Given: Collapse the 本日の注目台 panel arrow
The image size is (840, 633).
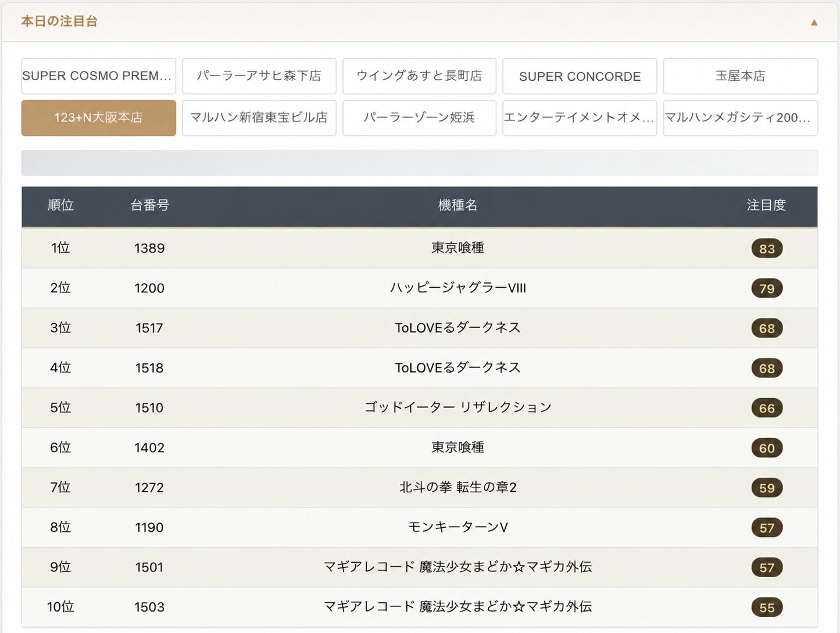Looking at the screenshot, I should 814,22.
